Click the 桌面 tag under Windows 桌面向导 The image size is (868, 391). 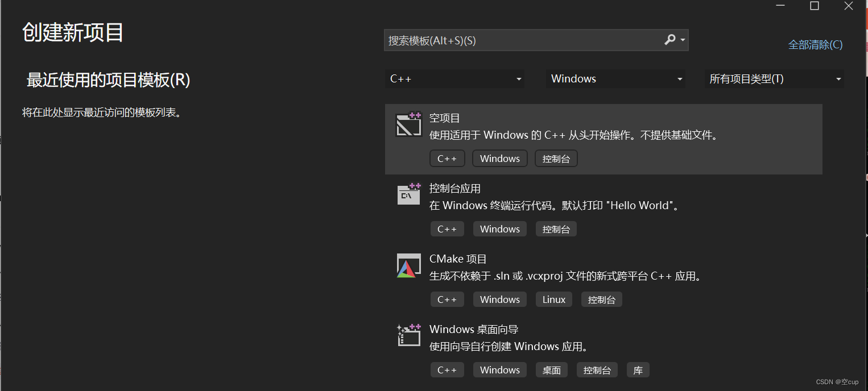(x=552, y=370)
